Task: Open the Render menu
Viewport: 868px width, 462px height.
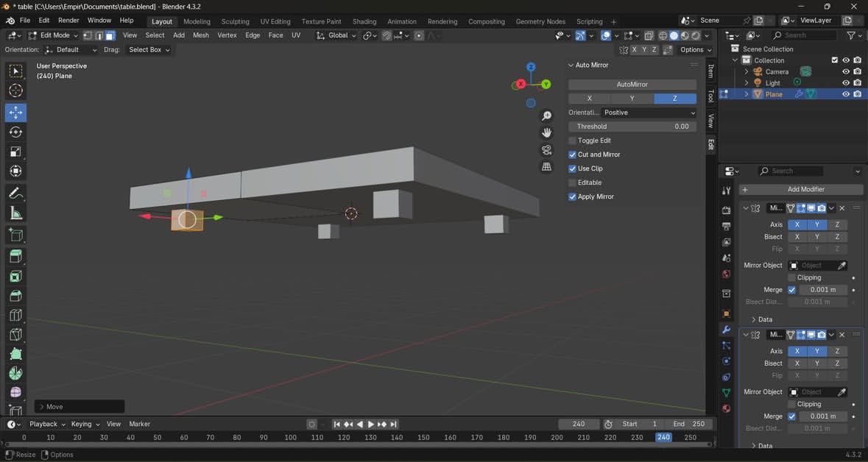Action: coord(68,21)
